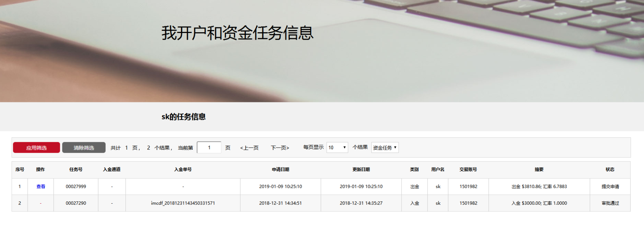The height and width of the screenshot is (225, 644).
Task: Go to next page via 下一页>
Action: 280,148
